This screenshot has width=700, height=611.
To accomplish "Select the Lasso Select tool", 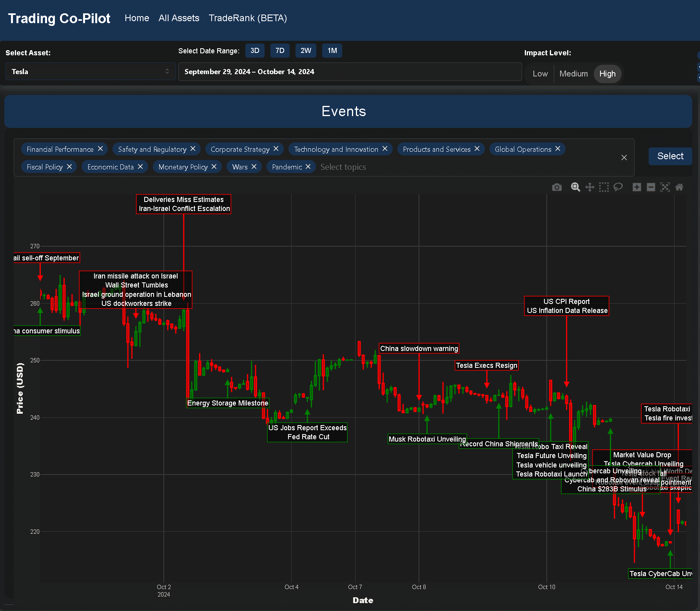I will [618, 187].
